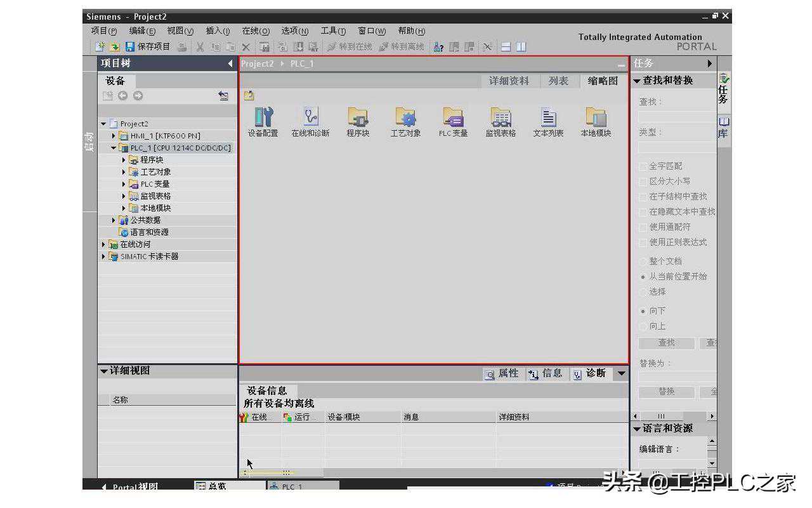This screenshot has width=812, height=508.
Task: Open the 文本列表 text list icon
Action: pyautogui.click(x=548, y=118)
